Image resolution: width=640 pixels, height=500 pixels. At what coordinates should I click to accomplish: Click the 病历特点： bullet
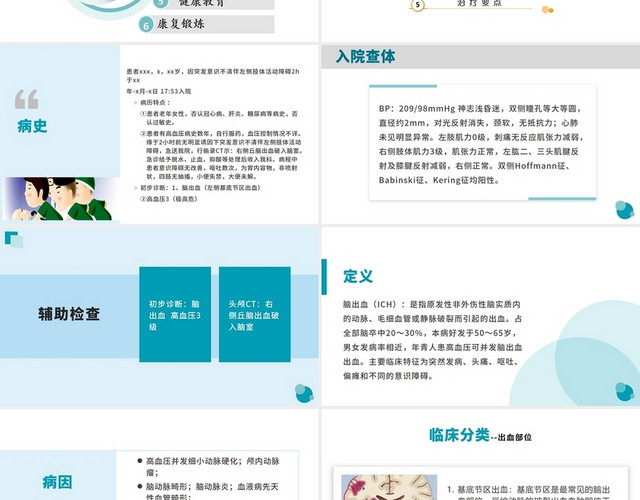click(x=155, y=102)
